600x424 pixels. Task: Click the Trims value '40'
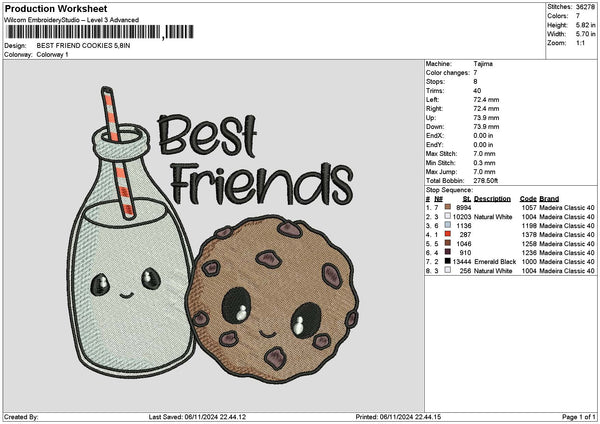coord(477,91)
